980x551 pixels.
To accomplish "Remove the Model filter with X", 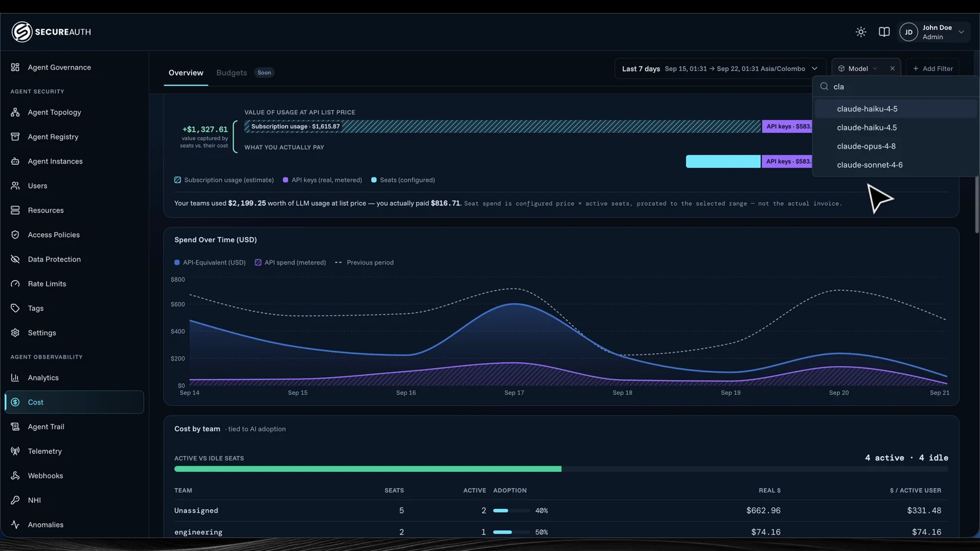I will click(892, 69).
